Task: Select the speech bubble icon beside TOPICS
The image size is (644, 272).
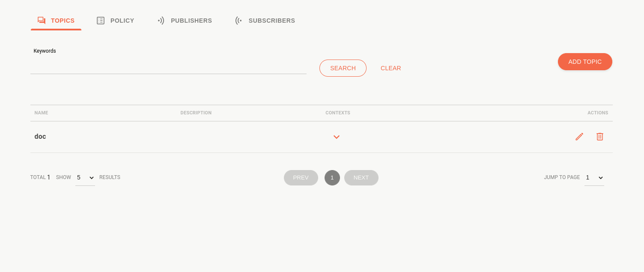Action: 41,20
